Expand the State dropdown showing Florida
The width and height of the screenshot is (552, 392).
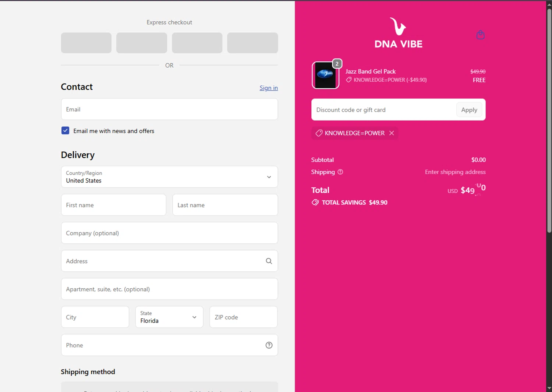point(169,317)
